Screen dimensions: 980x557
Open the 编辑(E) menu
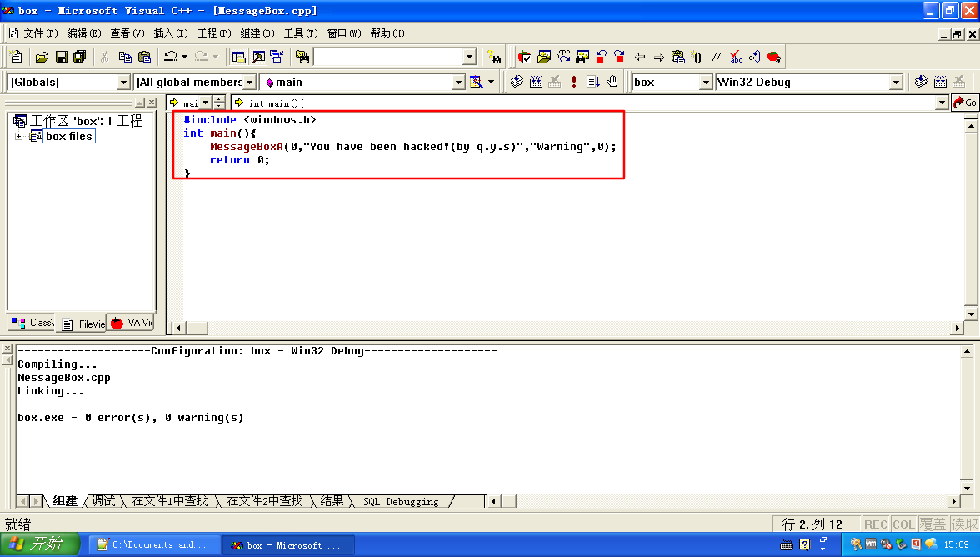[x=83, y=33]
